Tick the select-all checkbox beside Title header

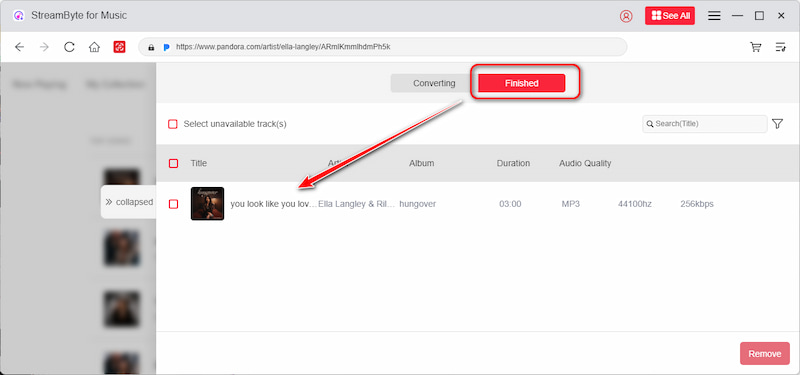173,163
